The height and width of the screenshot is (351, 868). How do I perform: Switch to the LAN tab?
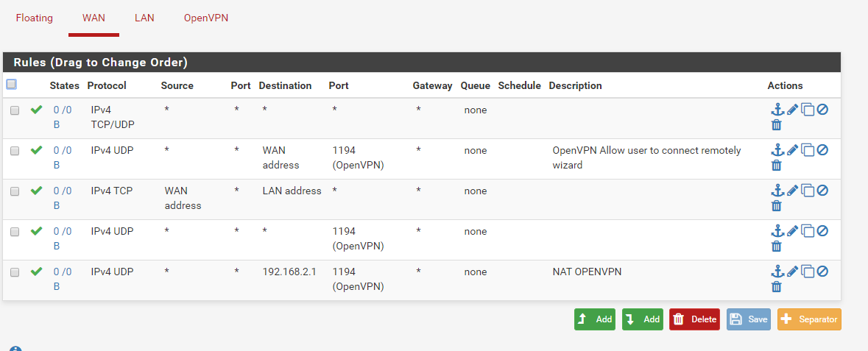(x=144, y=18)
